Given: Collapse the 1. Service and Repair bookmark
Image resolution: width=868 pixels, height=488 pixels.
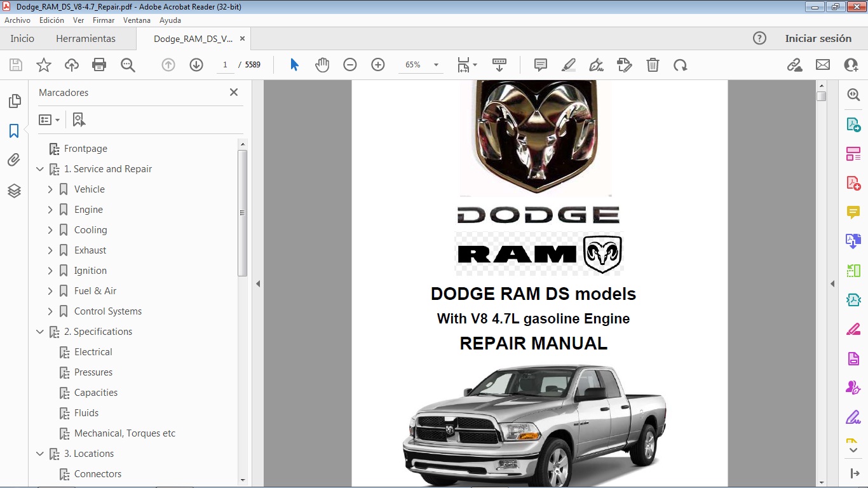Looking at the screenshot, I should click(x=40, y=169).
